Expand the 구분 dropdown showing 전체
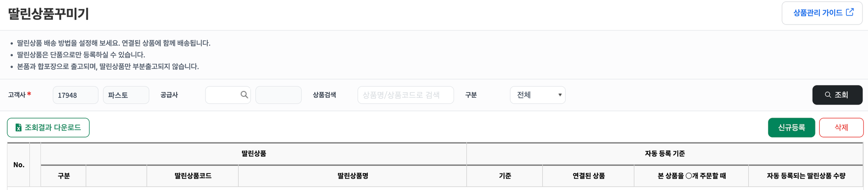The width and height of the screenshot is (868, 190). (x=537, y=95)
